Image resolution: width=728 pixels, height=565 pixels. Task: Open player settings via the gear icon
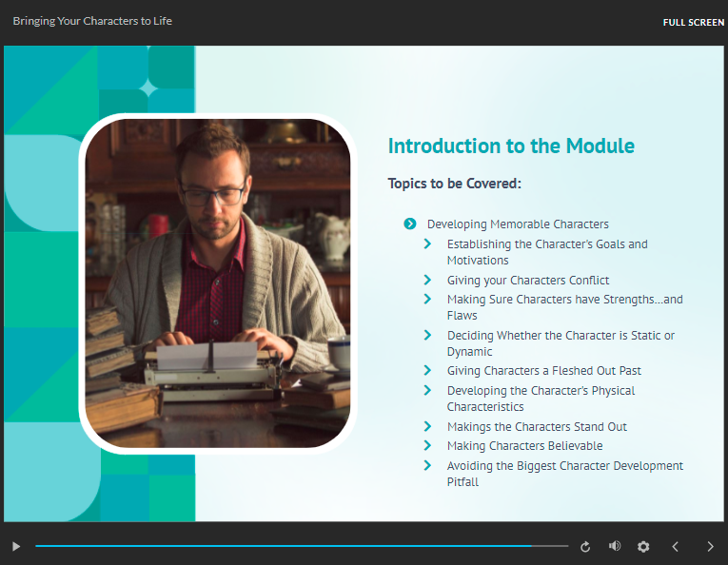643,546
